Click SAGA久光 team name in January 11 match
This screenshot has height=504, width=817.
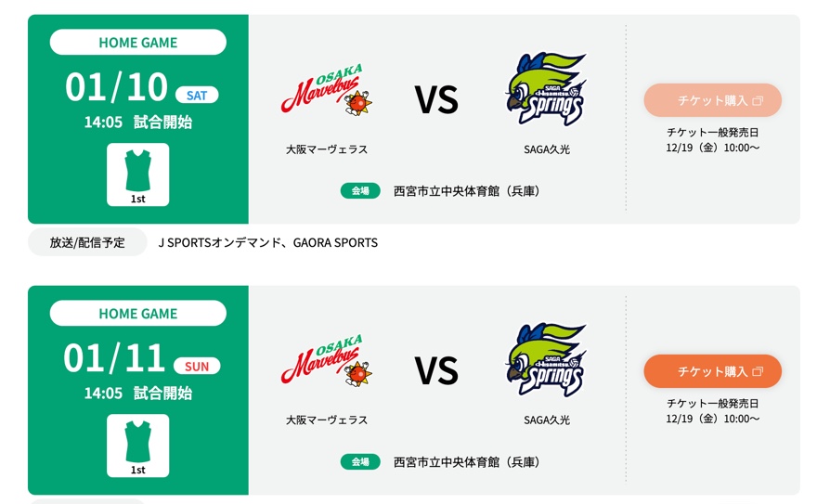click(547, 420)
